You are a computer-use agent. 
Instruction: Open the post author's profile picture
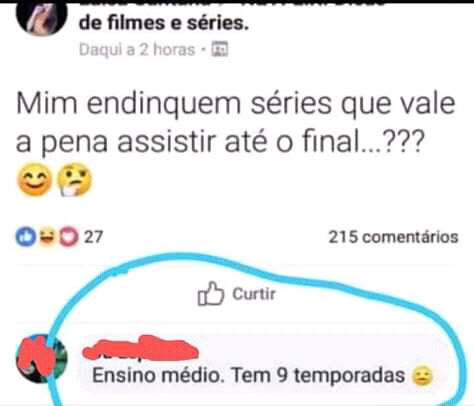click(42, 17)
